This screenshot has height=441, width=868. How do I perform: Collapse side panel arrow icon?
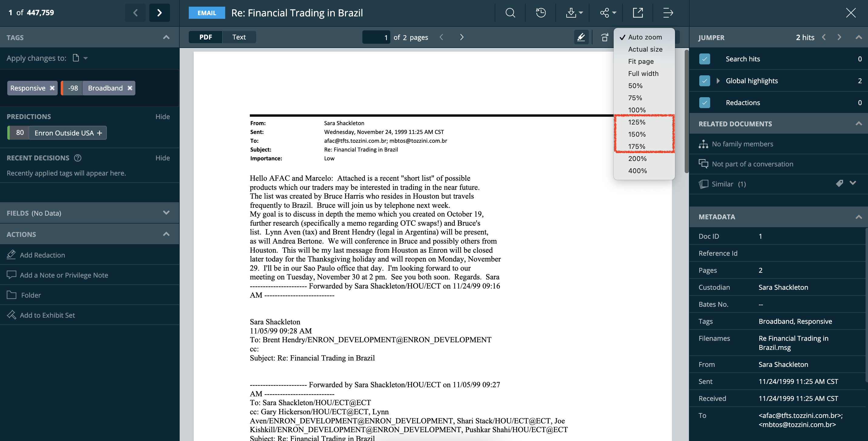click(668, 13)
